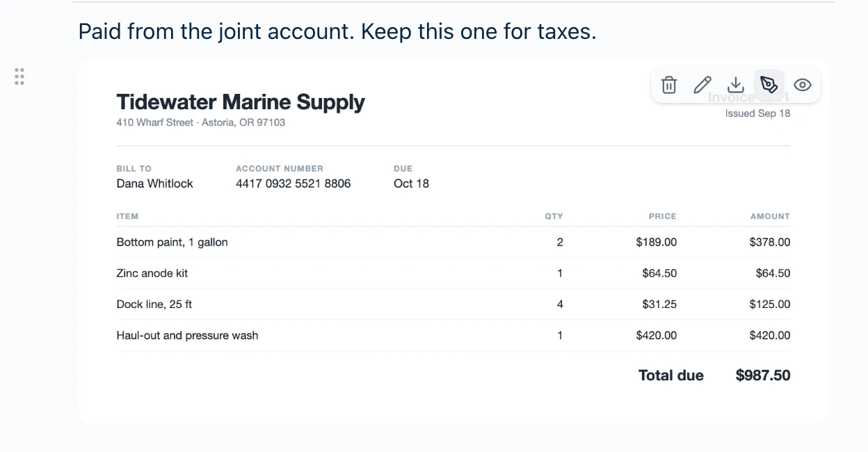Click the AMOUNT column header
Viewport: 868px width, 452px height.
(770, 216)
